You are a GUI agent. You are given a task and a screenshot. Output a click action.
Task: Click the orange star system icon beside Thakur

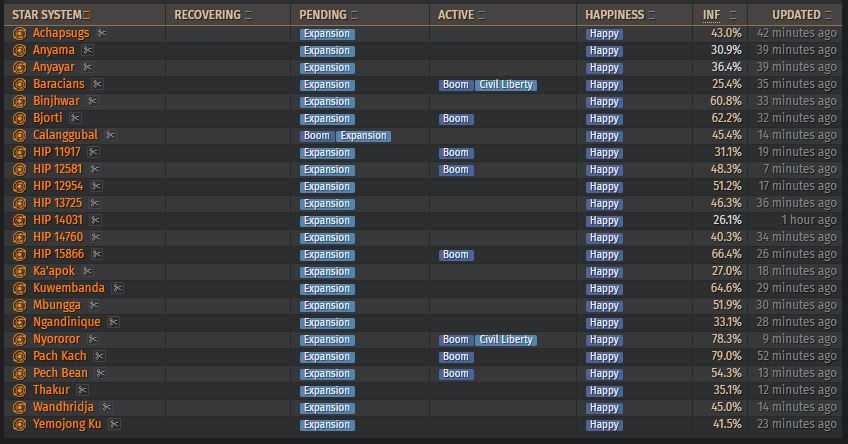[19, 390]
